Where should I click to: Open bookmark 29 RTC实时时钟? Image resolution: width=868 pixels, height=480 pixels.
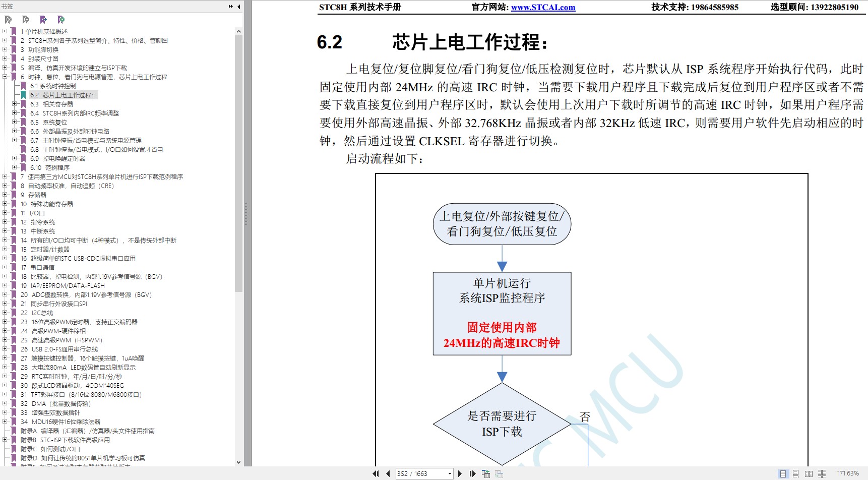click(71, 376)
